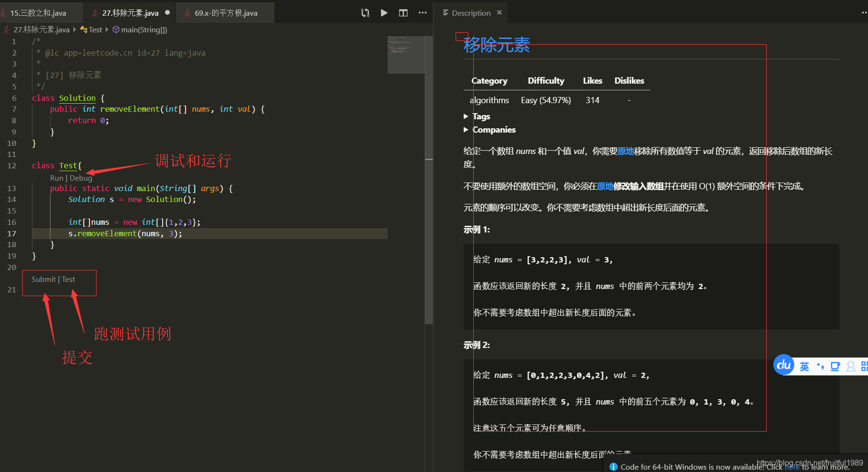Click the Test class breadcrumb
This screenshot has width=868, height=472.
point(95,29)
